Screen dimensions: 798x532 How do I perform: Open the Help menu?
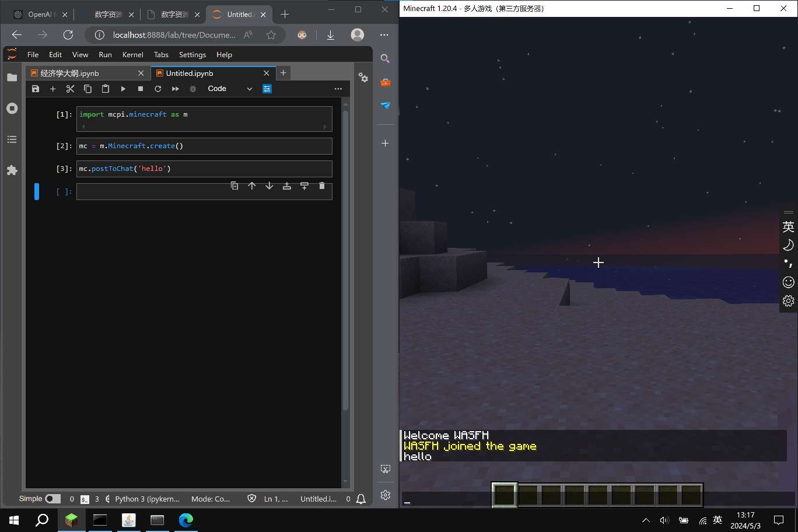(224, 54)
